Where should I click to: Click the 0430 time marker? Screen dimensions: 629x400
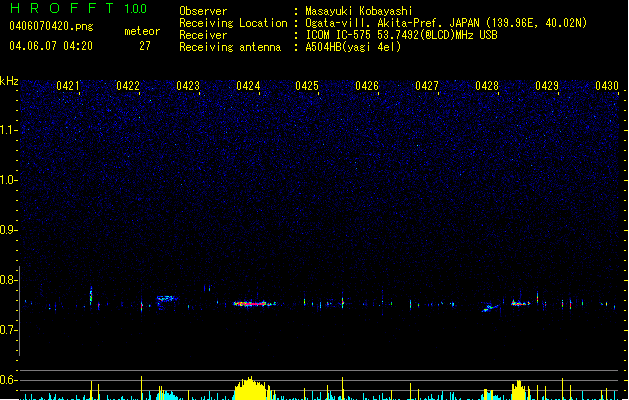click(x=607, y=86)
